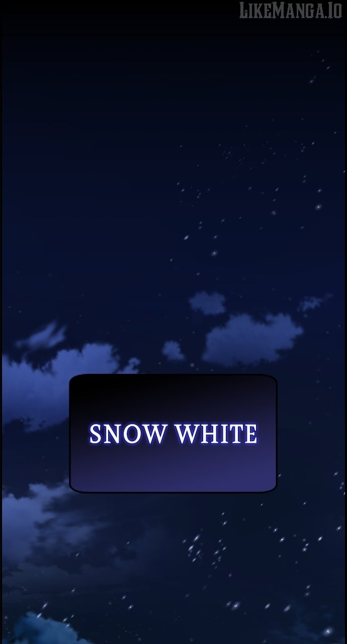Viewport: 347px width, 644px height.
Task: Click the large cloud above the caption box
Action: [x=251, y=338]
